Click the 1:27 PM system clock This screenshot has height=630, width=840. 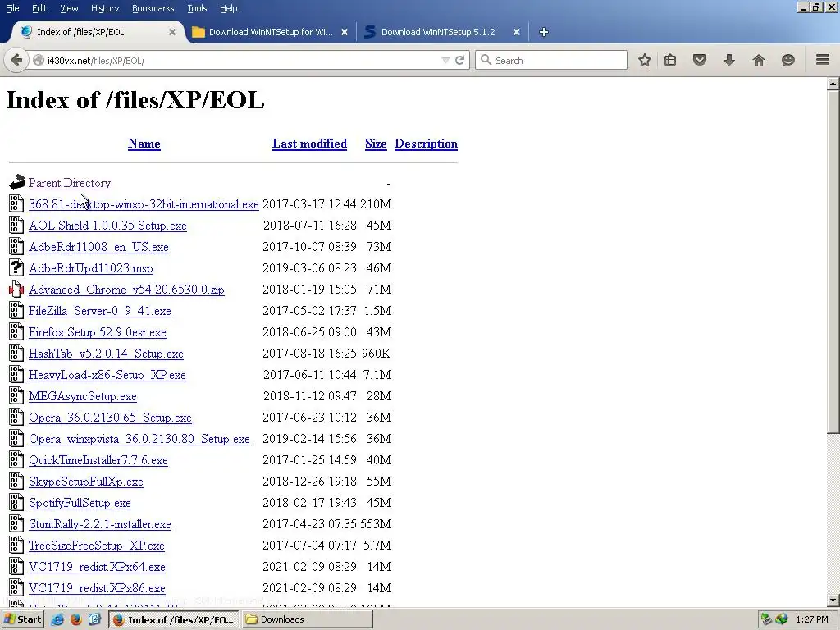(812, 619)
